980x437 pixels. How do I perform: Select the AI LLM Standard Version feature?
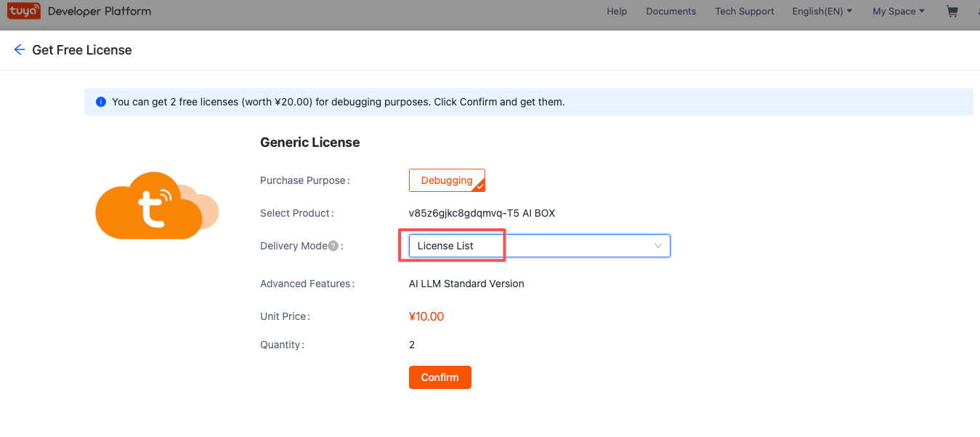pos(466,284)
